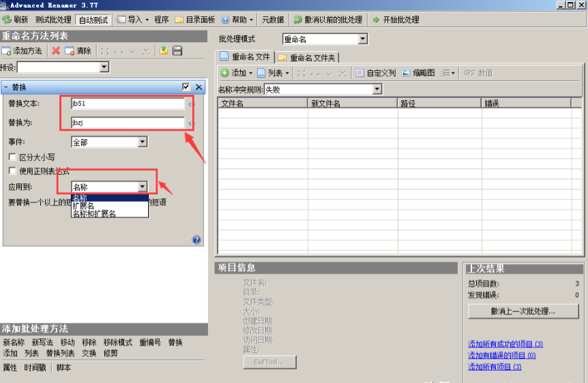The height and width of the screenshot is (383, 588).
Task: Click 开始批处理 start batch button
Action: pos(396,20)
